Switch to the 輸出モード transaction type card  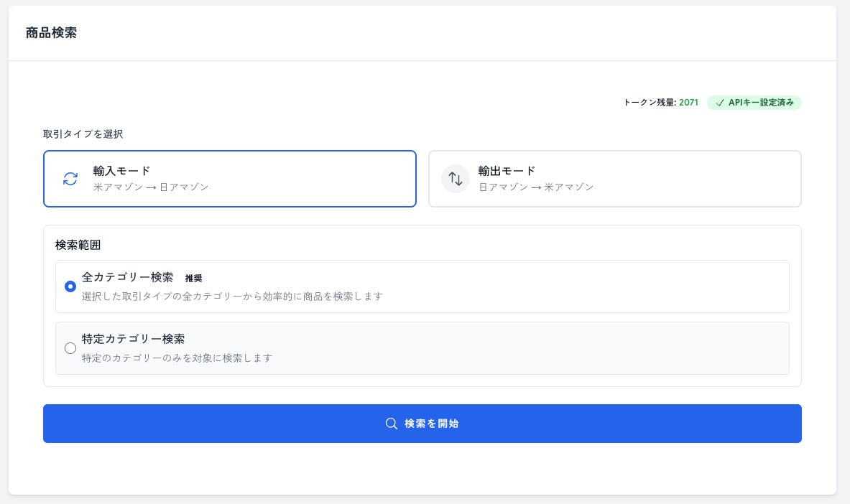click(615, 179)
